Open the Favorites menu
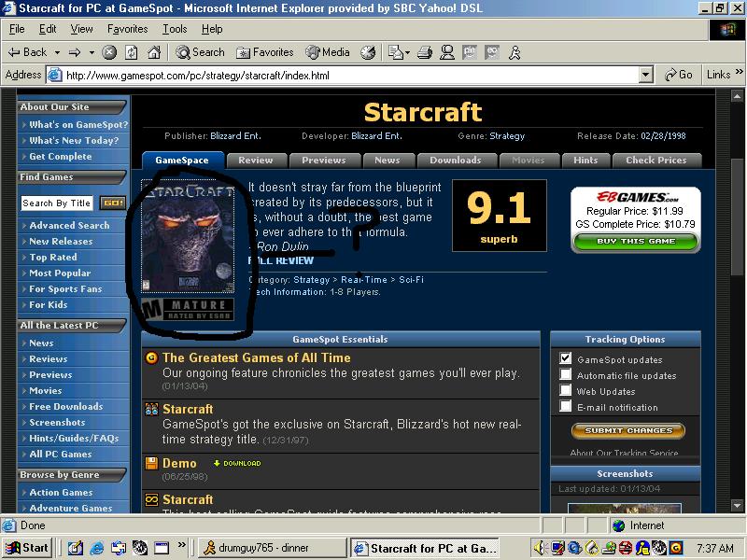This screenshot has width=747, height=560. pos(127,29)
